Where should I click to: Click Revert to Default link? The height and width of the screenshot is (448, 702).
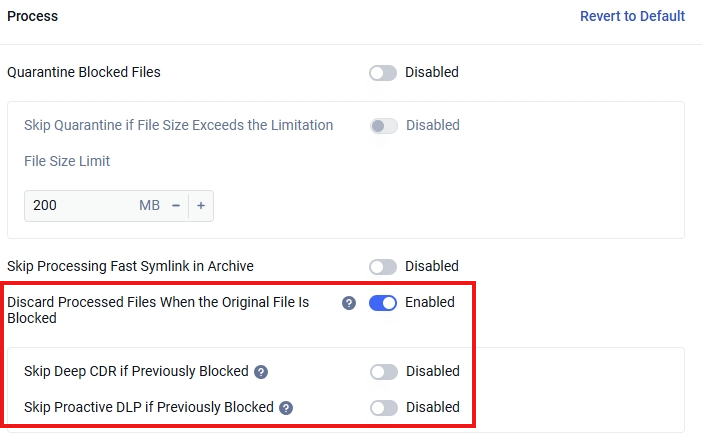(632, 16)
